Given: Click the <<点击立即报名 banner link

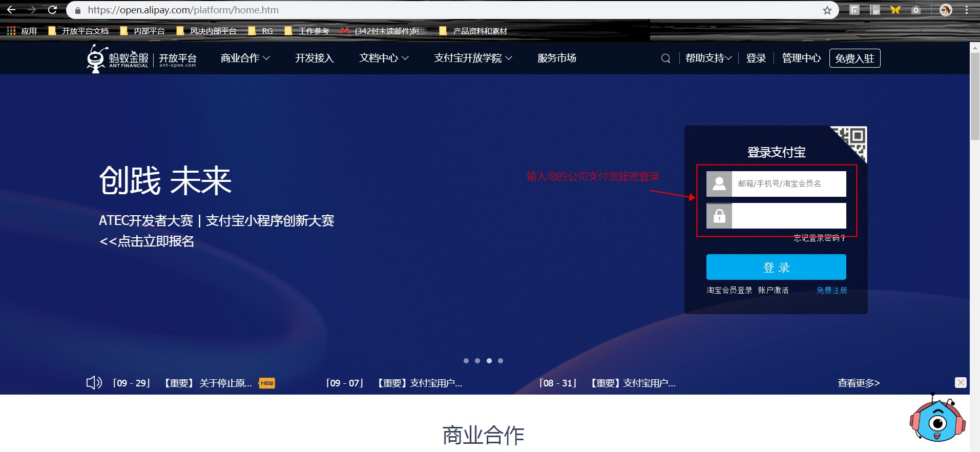Looking at the screenshot, I should (147, 241).
